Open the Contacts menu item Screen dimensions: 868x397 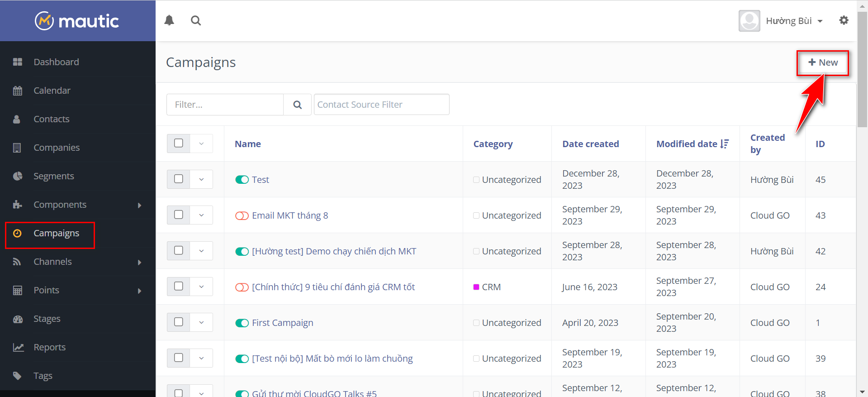(x=52, y=119)
